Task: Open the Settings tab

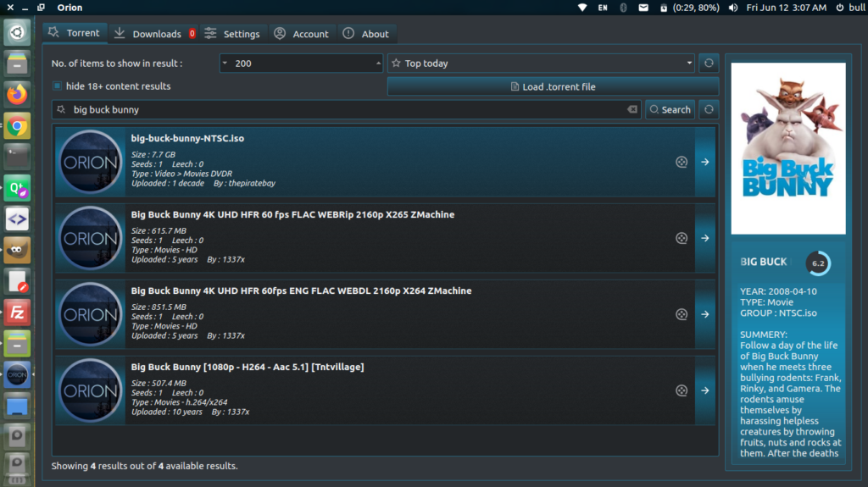Action: pos(232,34)
